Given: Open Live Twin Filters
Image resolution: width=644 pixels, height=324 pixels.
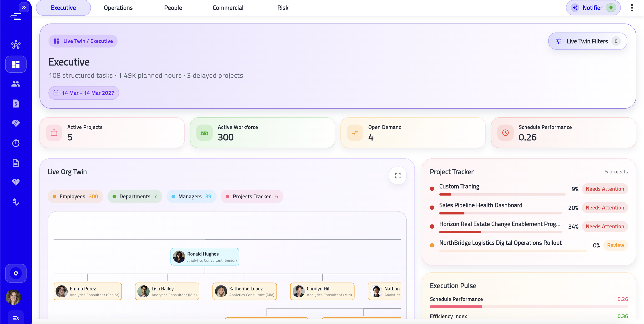Looking at the screenshot, I should coord(587,41).
